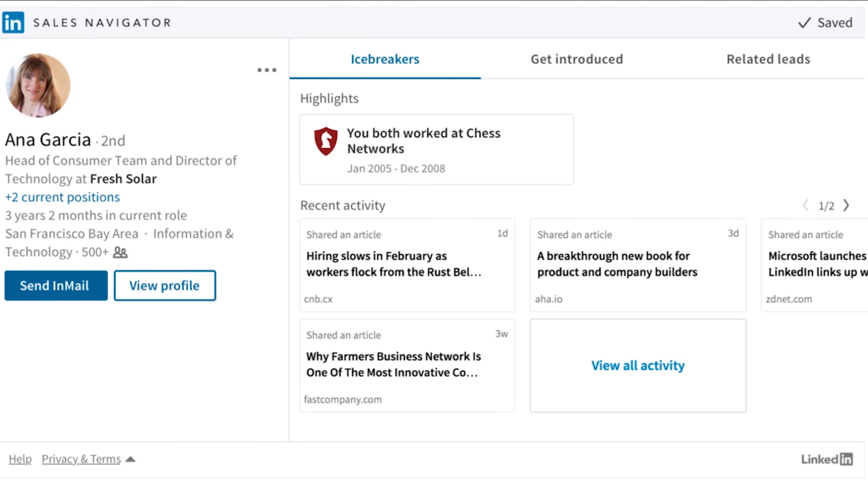Viewport: 868px width, 488px height.
Task: Click the 1/2 page indicator
Action: pyautogui.click(x=826, y=206)
